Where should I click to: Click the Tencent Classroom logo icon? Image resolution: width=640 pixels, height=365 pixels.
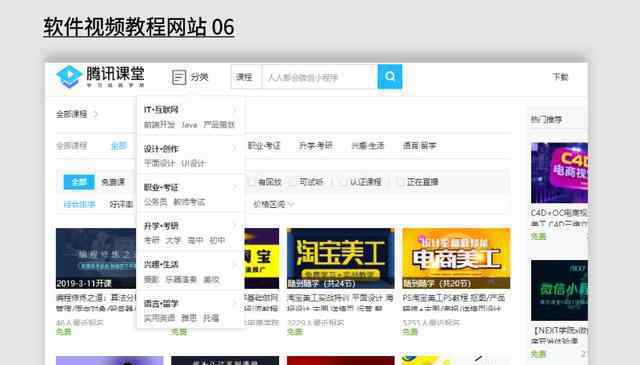click(69, 76)
